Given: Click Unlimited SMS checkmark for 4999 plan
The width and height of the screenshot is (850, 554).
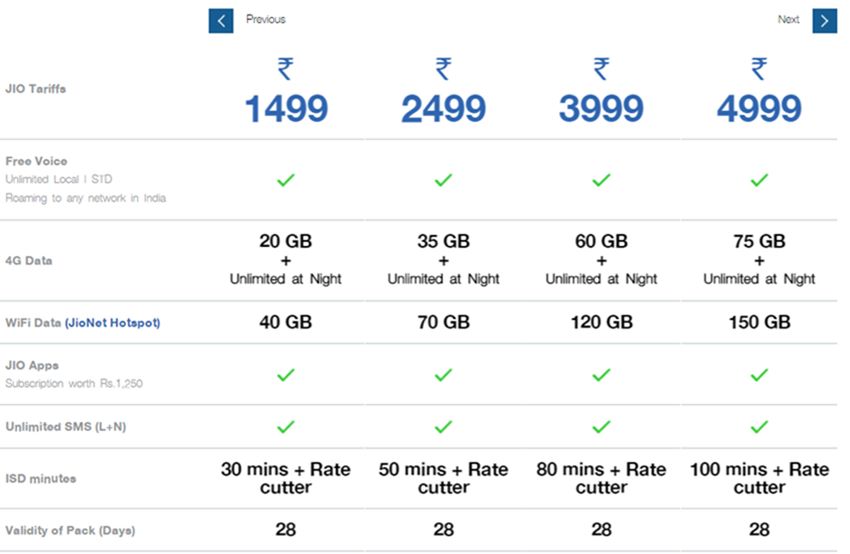Looking at the screenshot, I should tap(759, 427).
